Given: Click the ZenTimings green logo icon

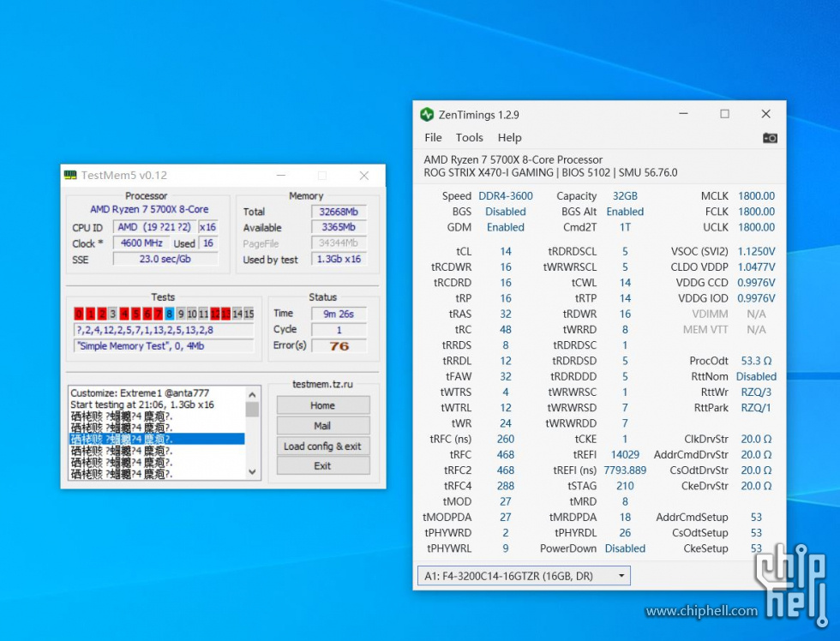Looking at the screenshot, I should pyautogui.click(x=427, y=114).
